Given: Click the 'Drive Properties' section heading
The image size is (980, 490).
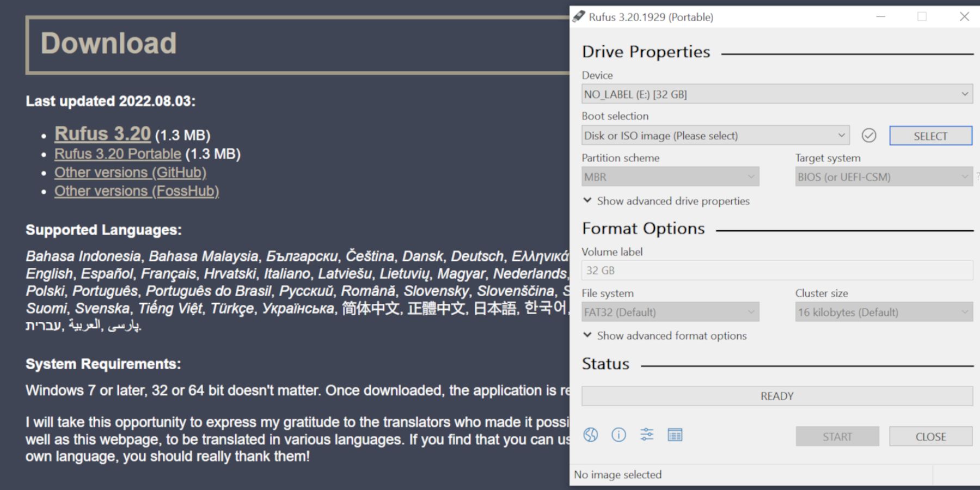Looking at the screenshot, I should pyautogui.click(x=646, y=52).
